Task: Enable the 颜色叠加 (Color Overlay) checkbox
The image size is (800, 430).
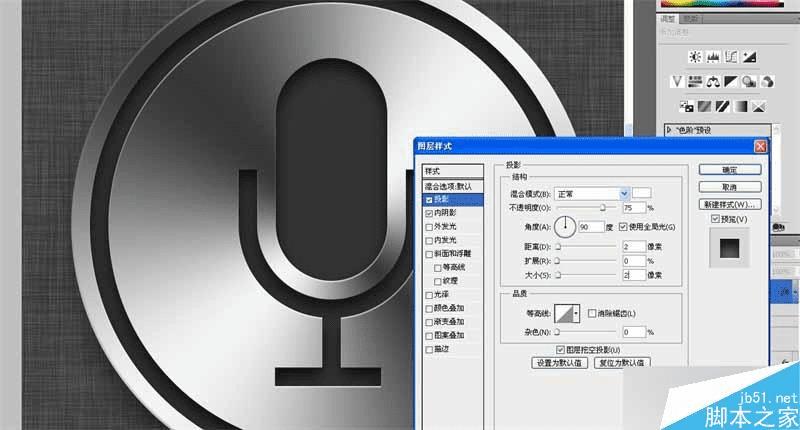Action: coord(429,309)
